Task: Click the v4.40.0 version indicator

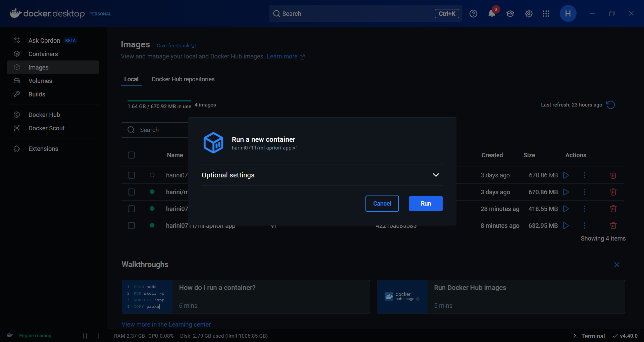Action: click(625, 336)
